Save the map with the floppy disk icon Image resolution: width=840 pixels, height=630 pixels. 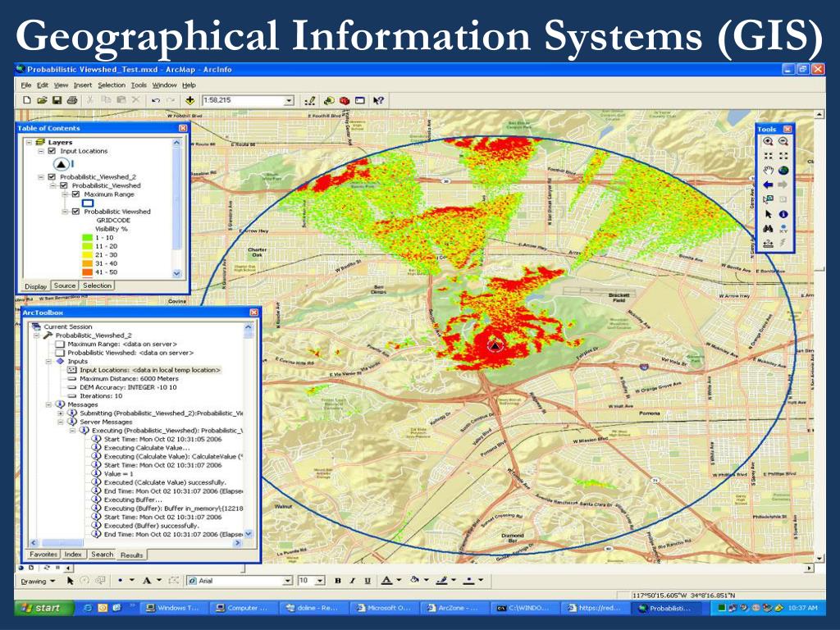pos(57,100)
